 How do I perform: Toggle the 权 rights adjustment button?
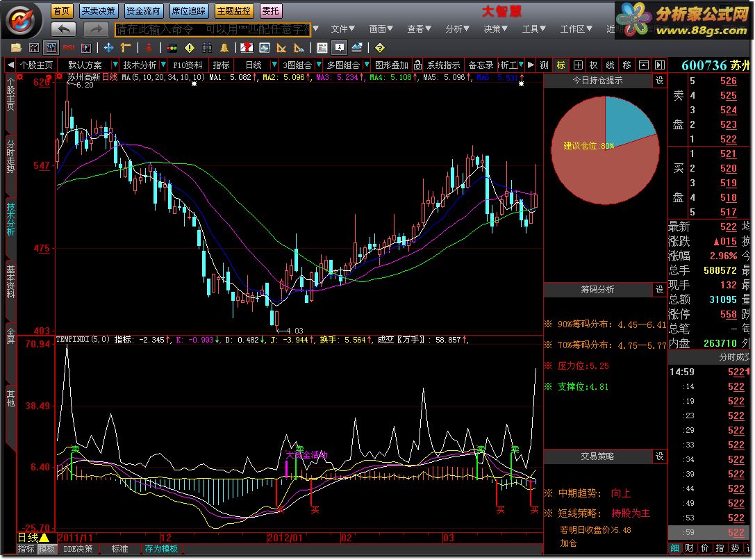click(x=594, y=65)
